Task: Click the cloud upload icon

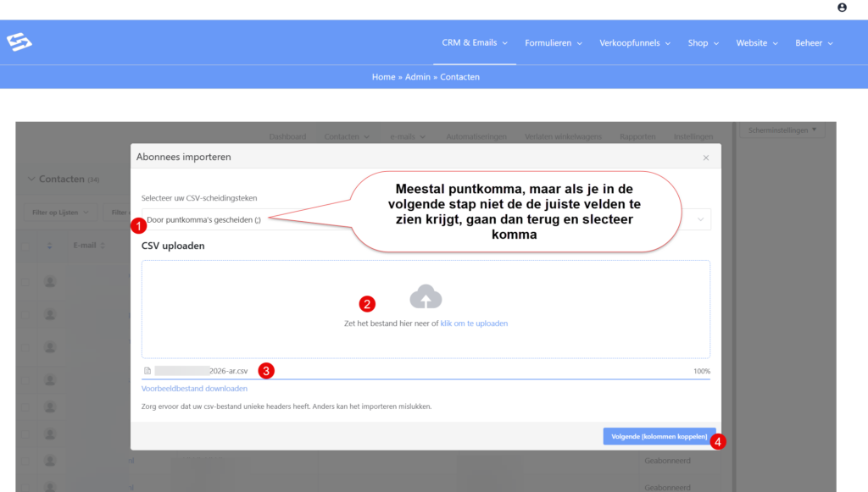Action: (x=426, y=296)
